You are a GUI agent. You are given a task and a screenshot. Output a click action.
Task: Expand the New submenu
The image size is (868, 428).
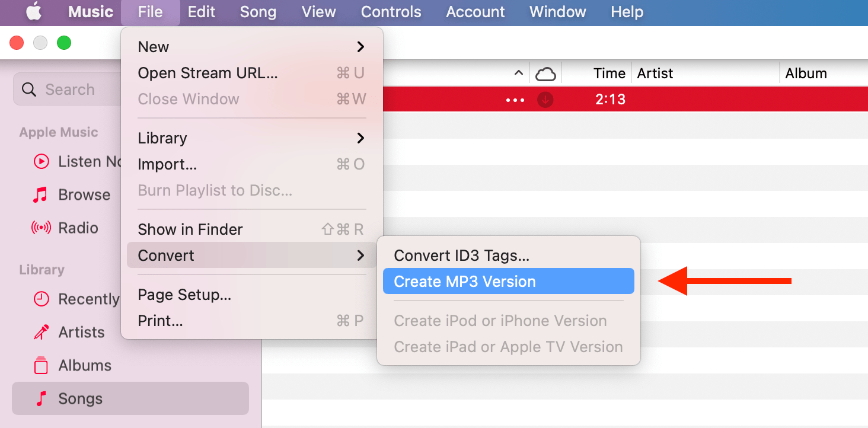point(153,46)
